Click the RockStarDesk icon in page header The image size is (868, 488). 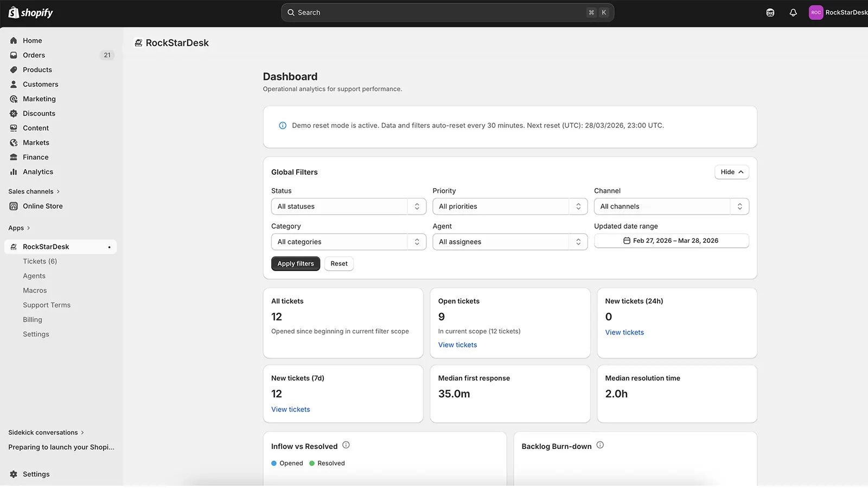(x=139, y=43)
